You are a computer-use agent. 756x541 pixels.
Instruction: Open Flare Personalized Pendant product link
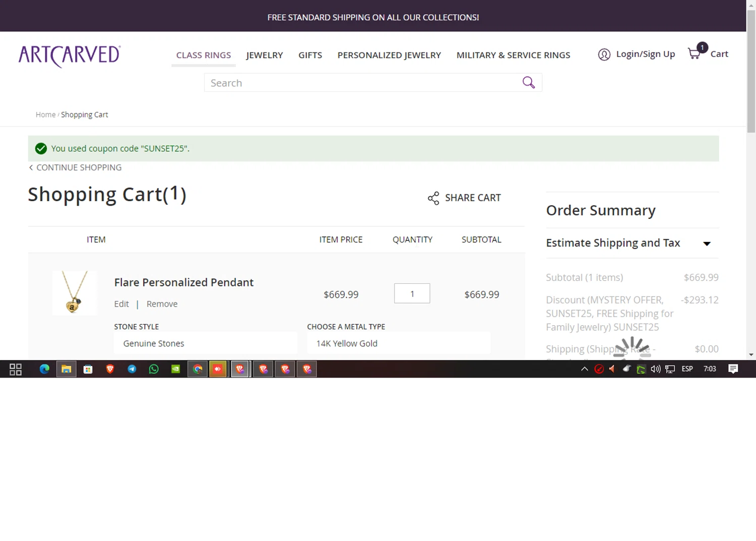click(x=184, y=282)
